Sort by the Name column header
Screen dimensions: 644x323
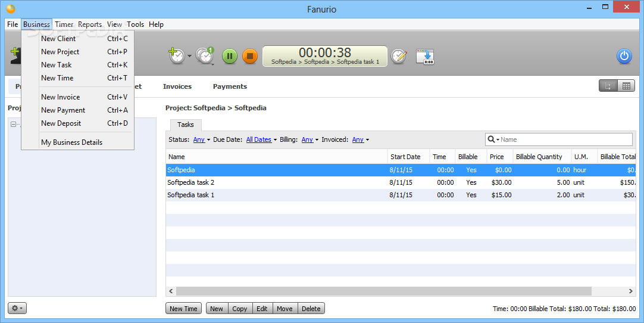[x=277, y=157]
